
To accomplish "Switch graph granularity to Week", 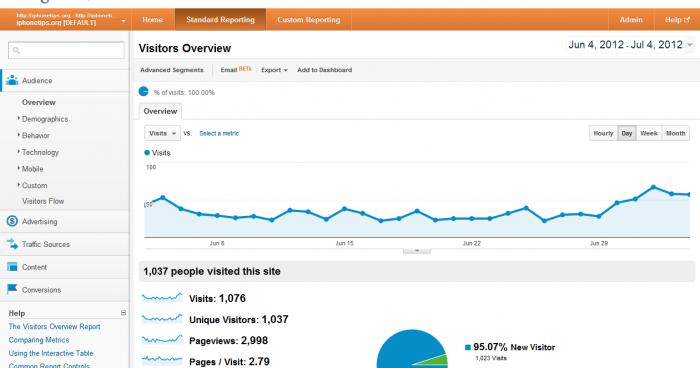I will [649, 133].
